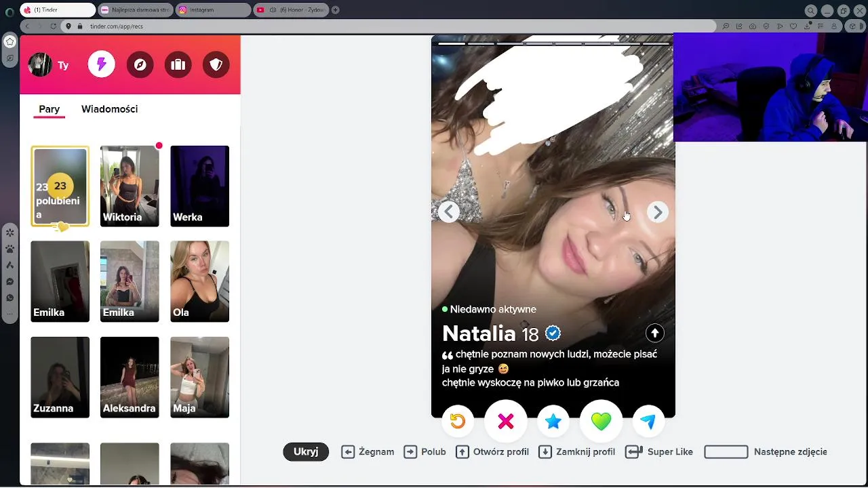Click the Następne zdjęcie spacebar hint
The height and width of the screenshot is (488, 868).
click(x=766, y=452)
